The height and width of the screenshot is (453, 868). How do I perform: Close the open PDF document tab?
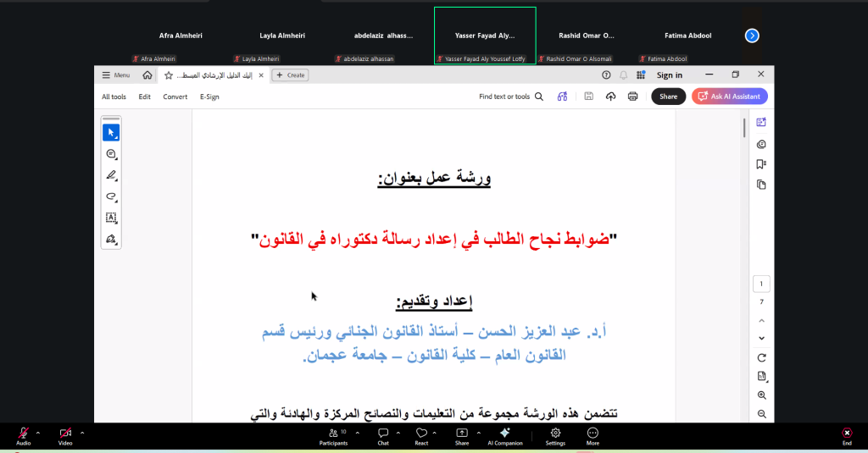(261, 75)
